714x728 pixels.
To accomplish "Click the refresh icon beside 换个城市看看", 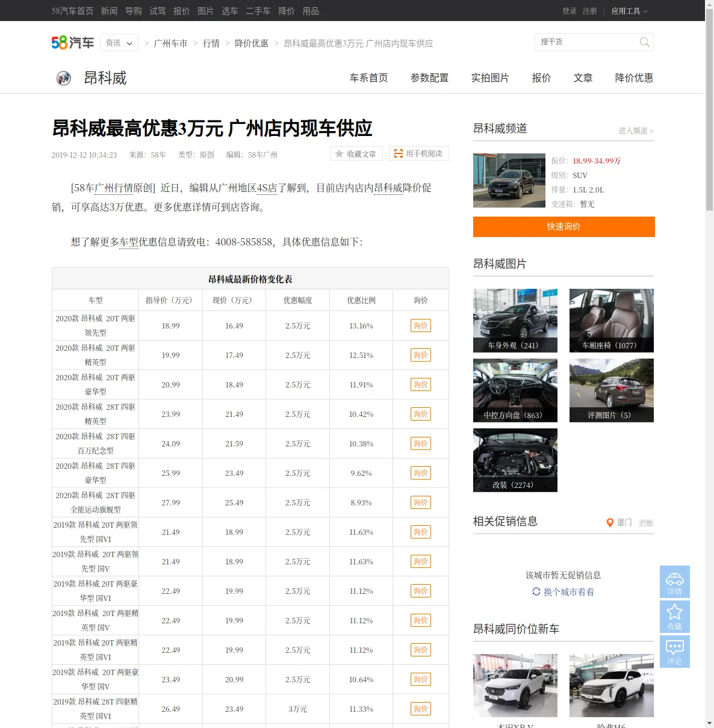I will point(536,592).
